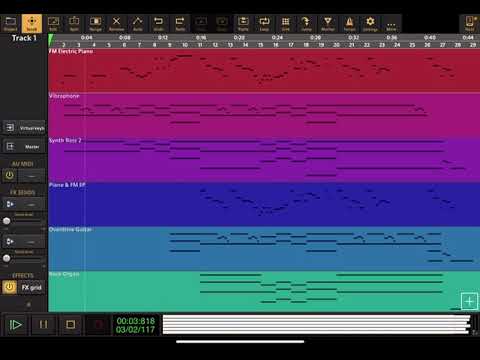The height and width of the screenshot is (360, 480).
Task: Jump to 0:40 on the timeline ruler
Action: click(430, 37)
